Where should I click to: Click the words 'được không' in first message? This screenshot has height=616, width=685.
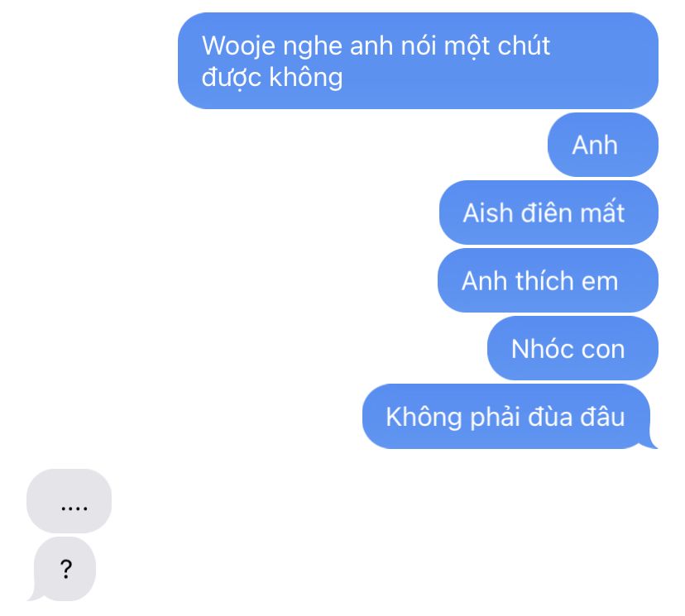pos(272,78)
